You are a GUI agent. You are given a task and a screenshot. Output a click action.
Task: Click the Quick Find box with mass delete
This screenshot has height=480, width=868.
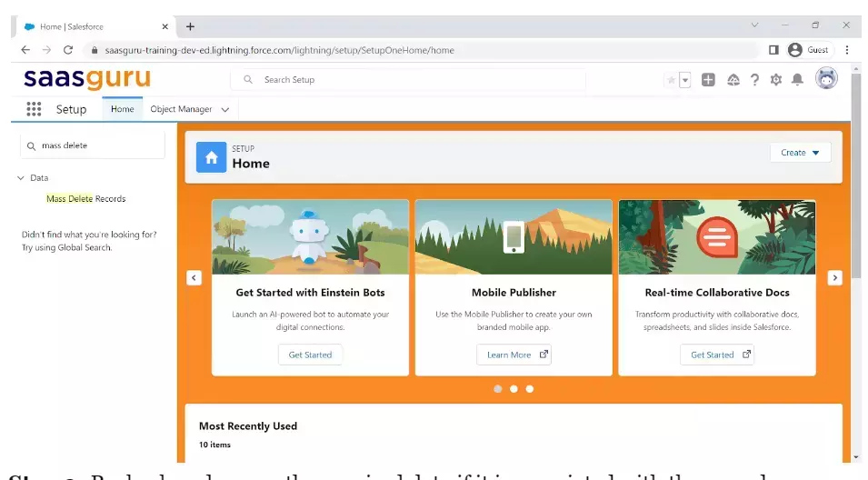coord(93,145)
